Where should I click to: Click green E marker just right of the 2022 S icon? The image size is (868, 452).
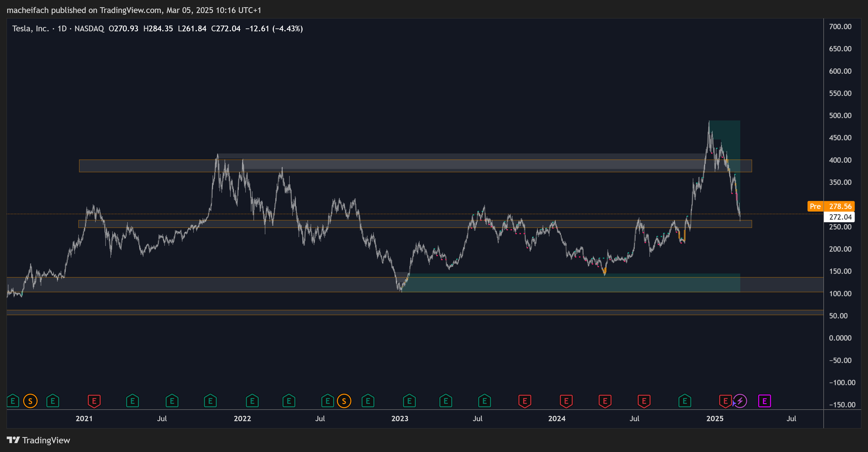coord(368,401)
